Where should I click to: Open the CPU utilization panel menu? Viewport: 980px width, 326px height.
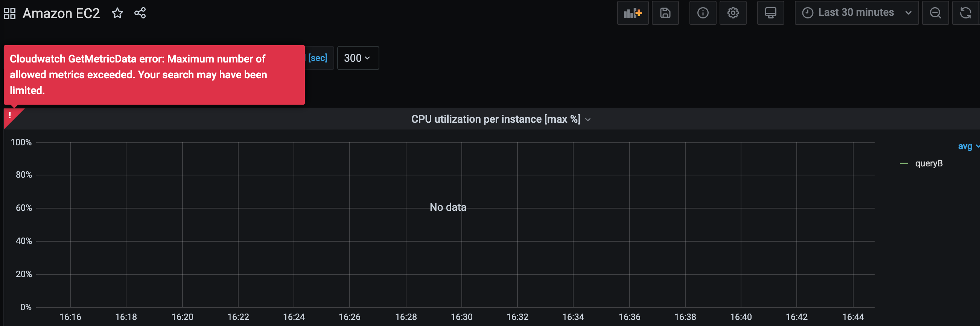click(588, 119)
